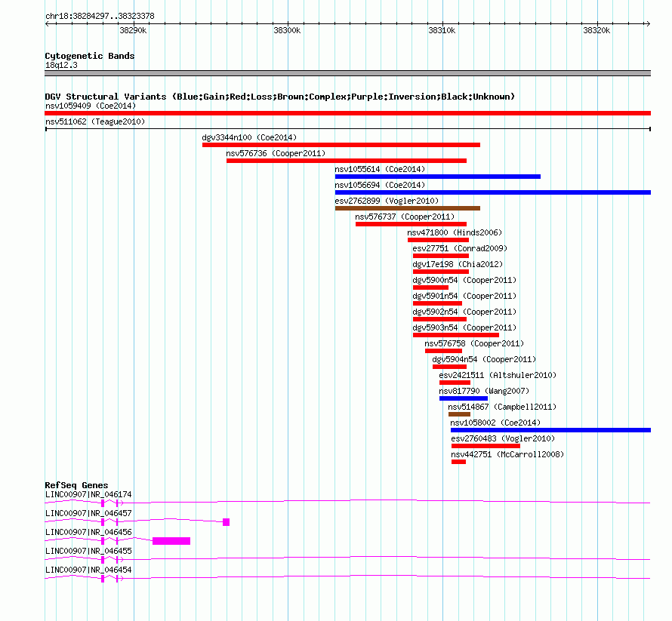Click dgv5903n54 (Cooper2011) variant label

pos(464,327)
